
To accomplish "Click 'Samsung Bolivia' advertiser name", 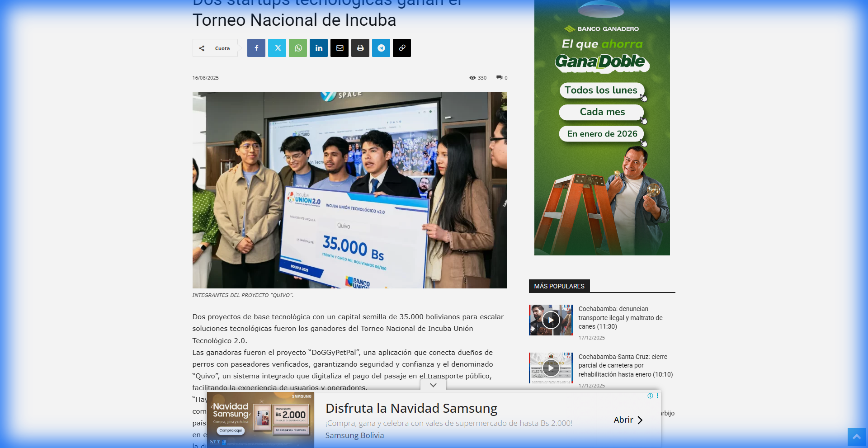I will point(354,435).
